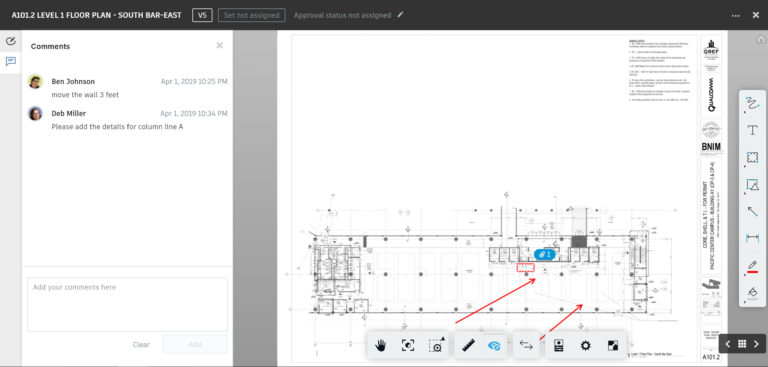Click the Clear button
Image resolution: width=768 pixels, height=367 pixels.
tap(141, 344)
